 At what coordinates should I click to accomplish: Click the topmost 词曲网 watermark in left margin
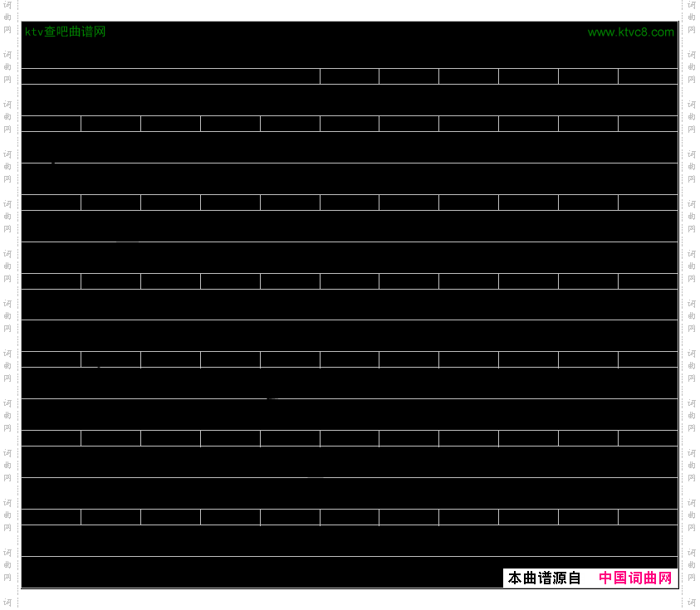tap(7, 17)
